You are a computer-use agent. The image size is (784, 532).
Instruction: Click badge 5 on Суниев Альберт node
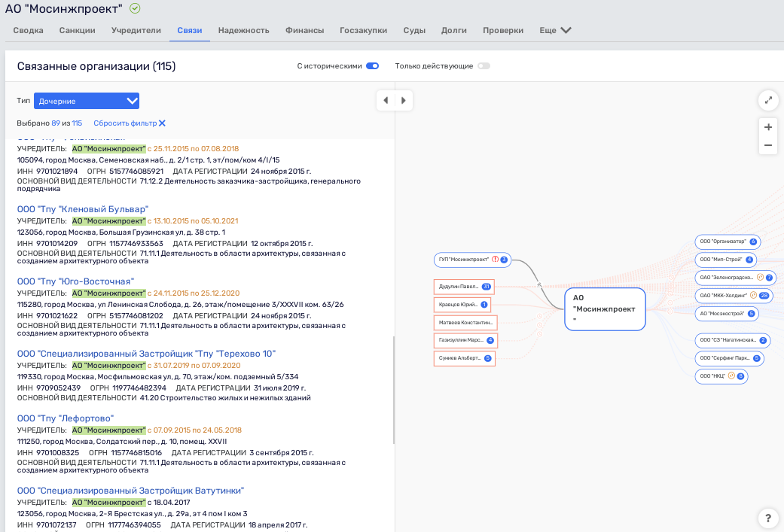487,358
